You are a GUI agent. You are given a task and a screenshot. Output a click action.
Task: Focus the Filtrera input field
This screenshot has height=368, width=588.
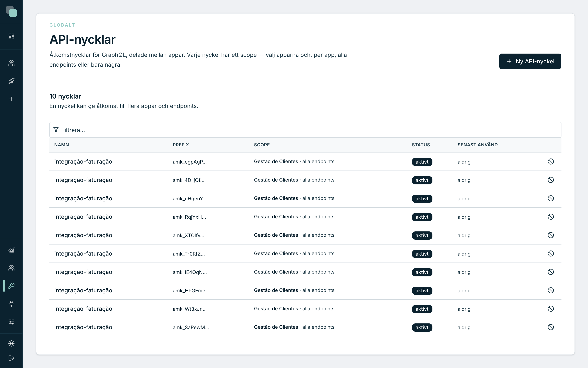(305, 130)
